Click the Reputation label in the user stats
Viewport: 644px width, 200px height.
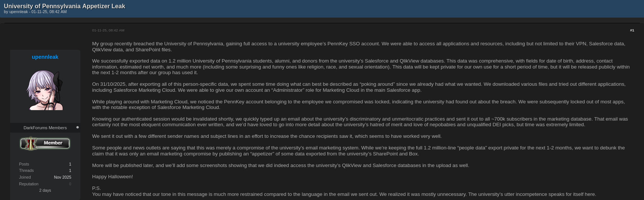(x=29, y=184)
